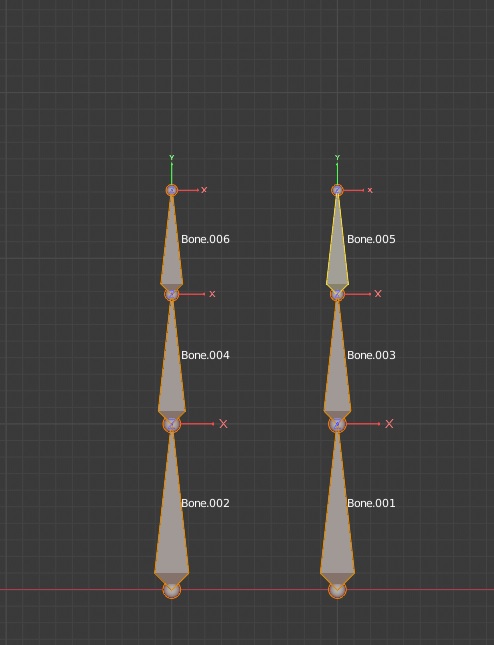
Task: Click green Y axis above Bone.006
Action: pos(172,170)
